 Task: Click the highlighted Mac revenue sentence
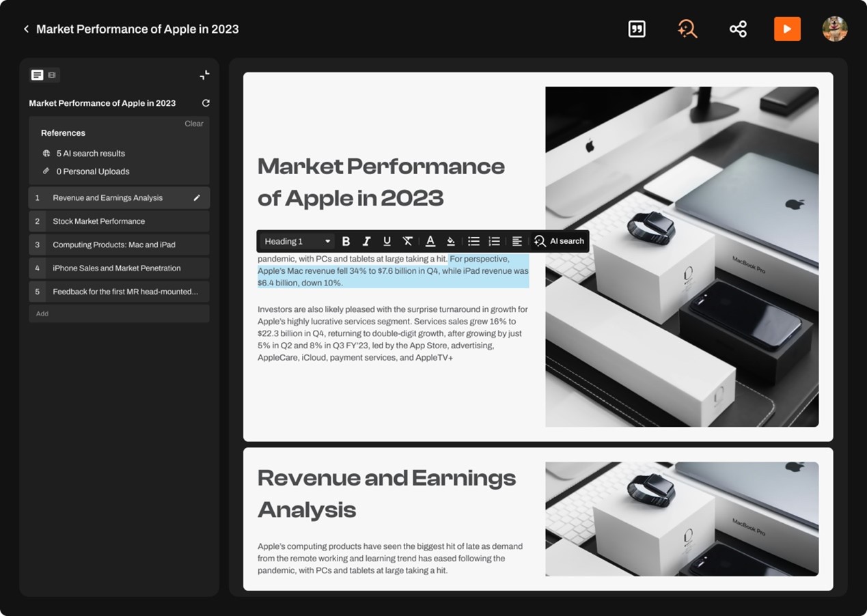point(393,271)
